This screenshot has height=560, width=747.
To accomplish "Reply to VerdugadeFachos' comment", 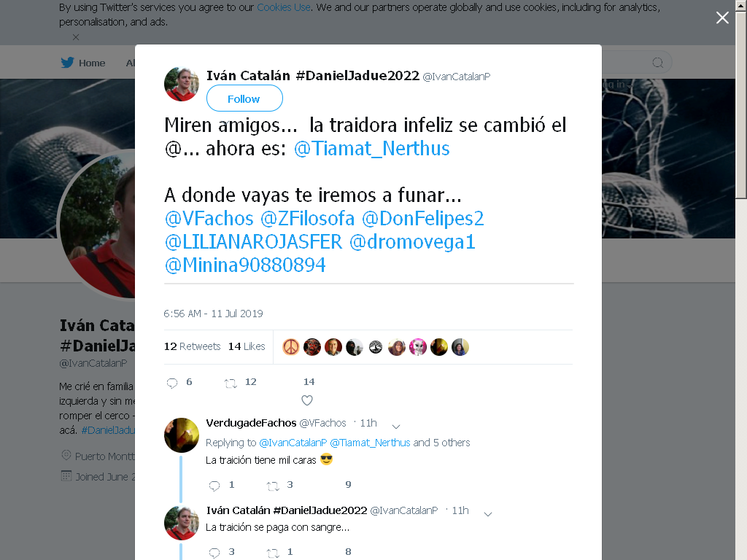I will [x=214, y=486].
